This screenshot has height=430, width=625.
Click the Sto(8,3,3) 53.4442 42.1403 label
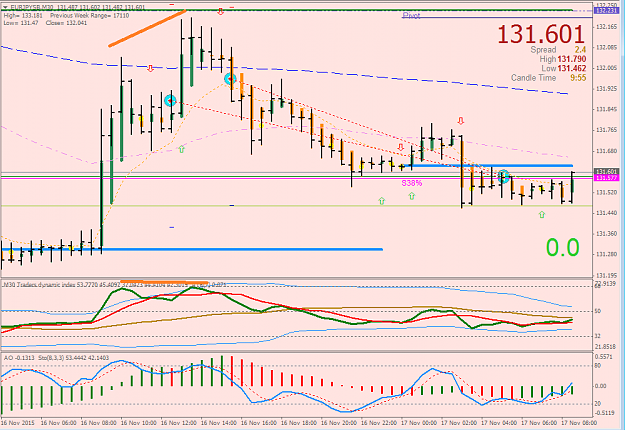(x=73, y=358)
